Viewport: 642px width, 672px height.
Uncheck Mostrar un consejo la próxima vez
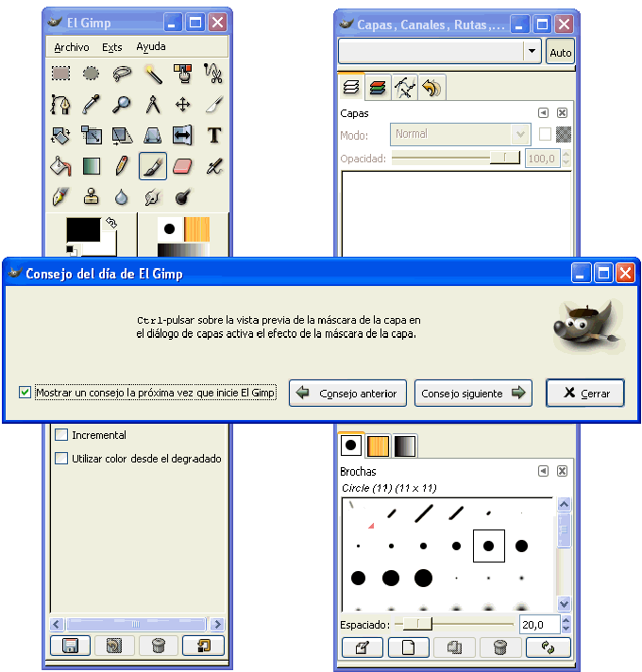[x=25, y=392]
